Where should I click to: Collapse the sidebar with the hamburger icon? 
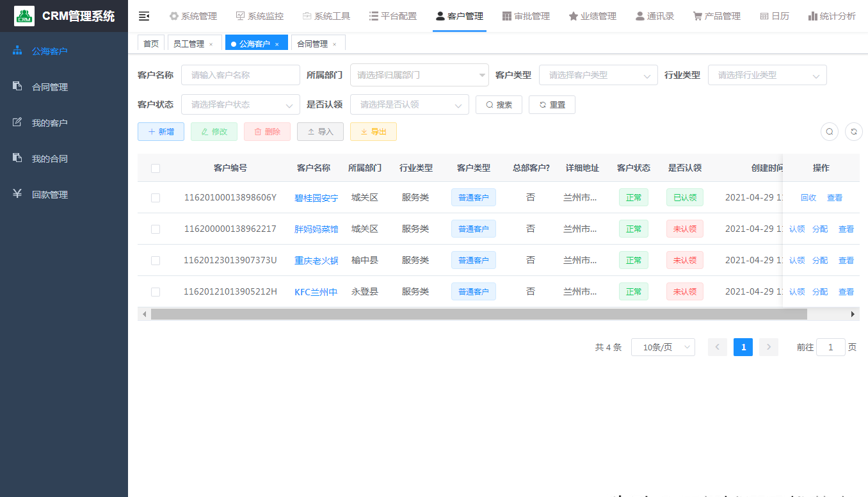(x=144, y=16)
